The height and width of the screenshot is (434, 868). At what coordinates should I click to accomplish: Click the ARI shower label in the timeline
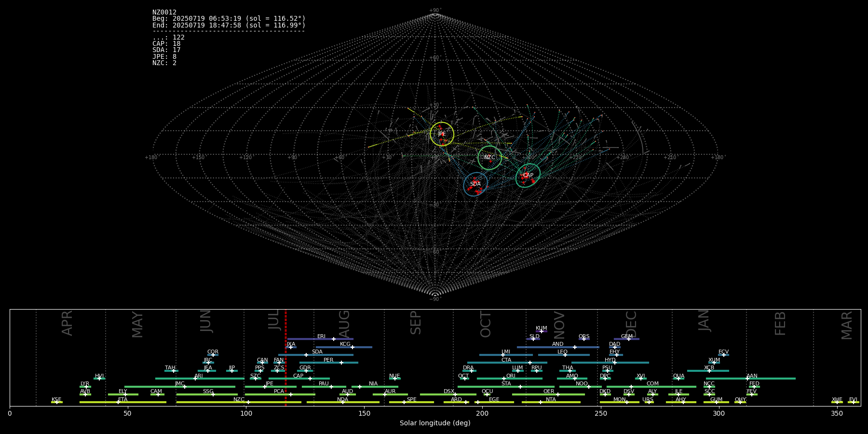pos(199,376)
